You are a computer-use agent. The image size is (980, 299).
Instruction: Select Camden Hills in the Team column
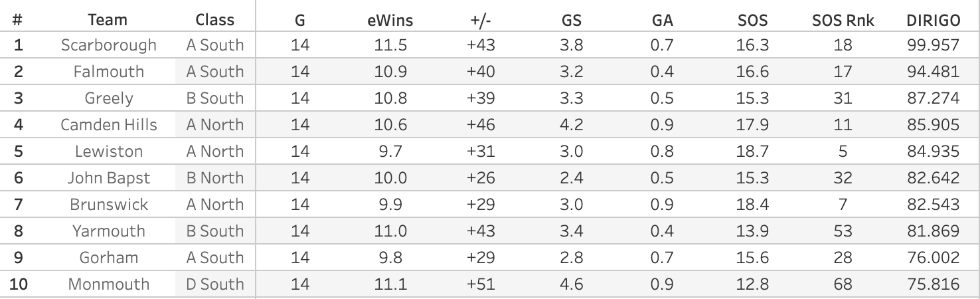point(109,125)
